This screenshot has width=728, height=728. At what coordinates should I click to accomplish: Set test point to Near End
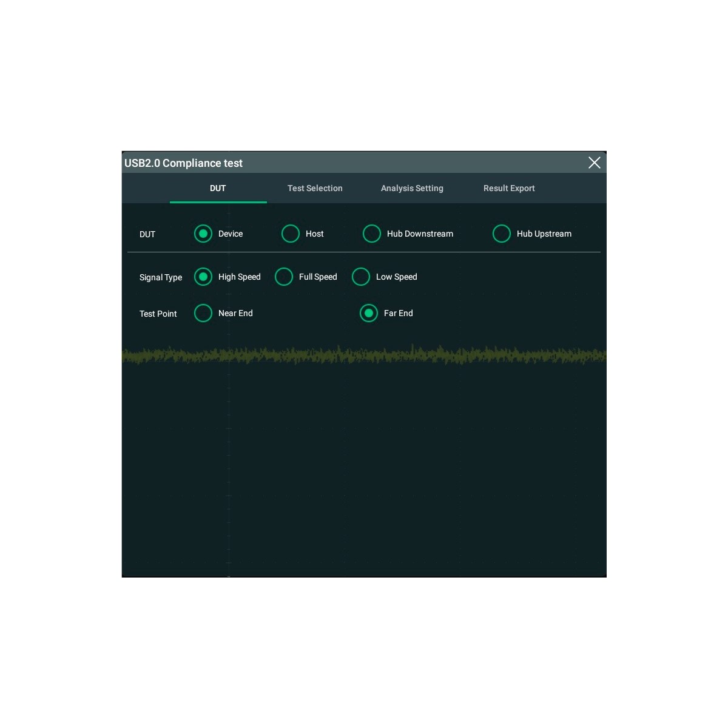click(203, 313)
